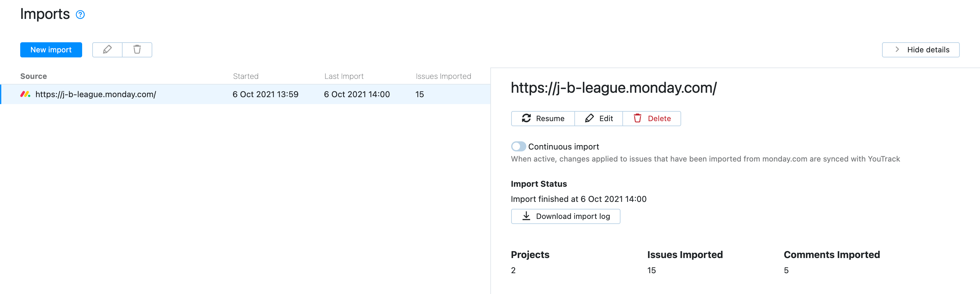The image size is (980, 294).
Task: Click the Resume sync arrows icon
Action: 526,119
